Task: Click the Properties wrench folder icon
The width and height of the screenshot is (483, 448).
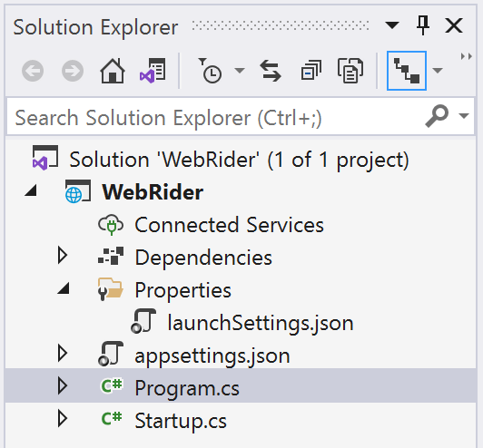Action: pos(110,288)
